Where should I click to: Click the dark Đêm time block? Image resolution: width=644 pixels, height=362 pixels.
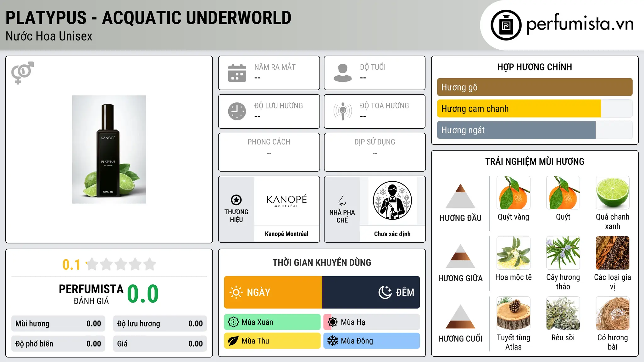pyautogui.click(x=371, y=292)
